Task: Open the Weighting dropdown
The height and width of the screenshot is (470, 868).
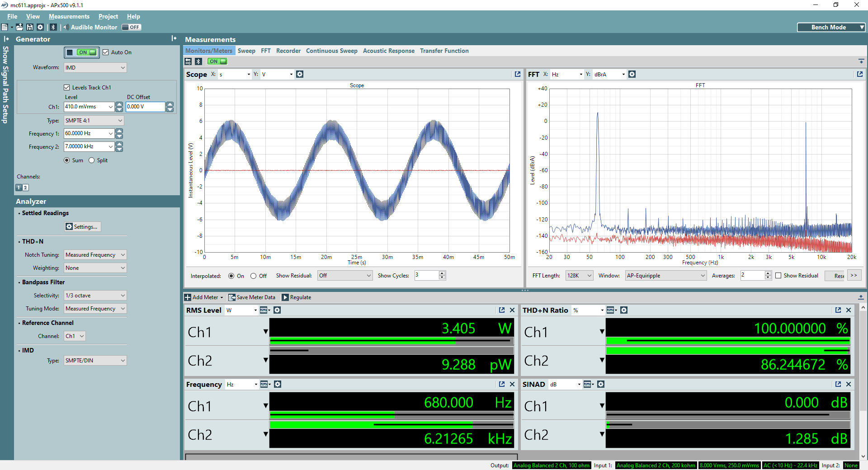Action: (x=95, y=268)
